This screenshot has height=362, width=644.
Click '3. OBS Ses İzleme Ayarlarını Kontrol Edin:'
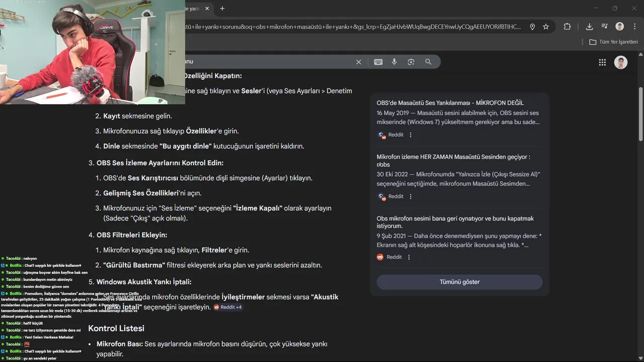[156, 163]
